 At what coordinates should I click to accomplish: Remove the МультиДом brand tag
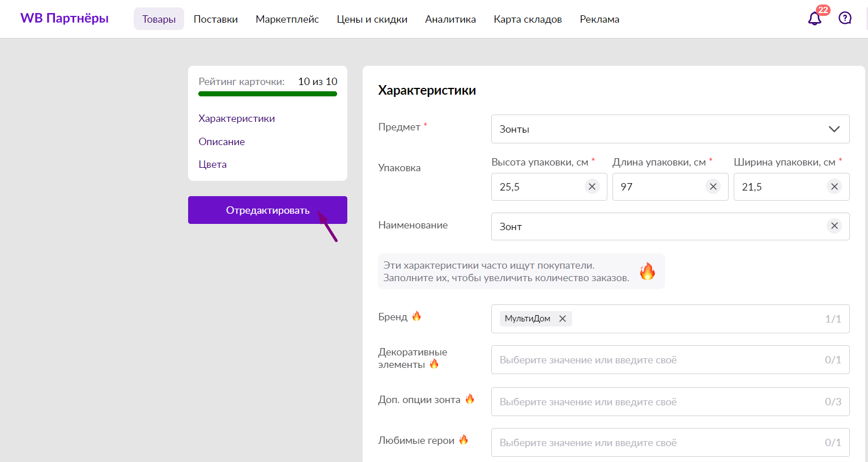tap(563, 319)
